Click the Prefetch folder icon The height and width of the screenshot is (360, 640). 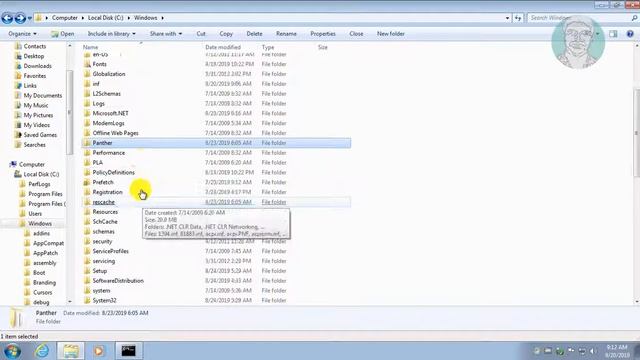[87, 182]
